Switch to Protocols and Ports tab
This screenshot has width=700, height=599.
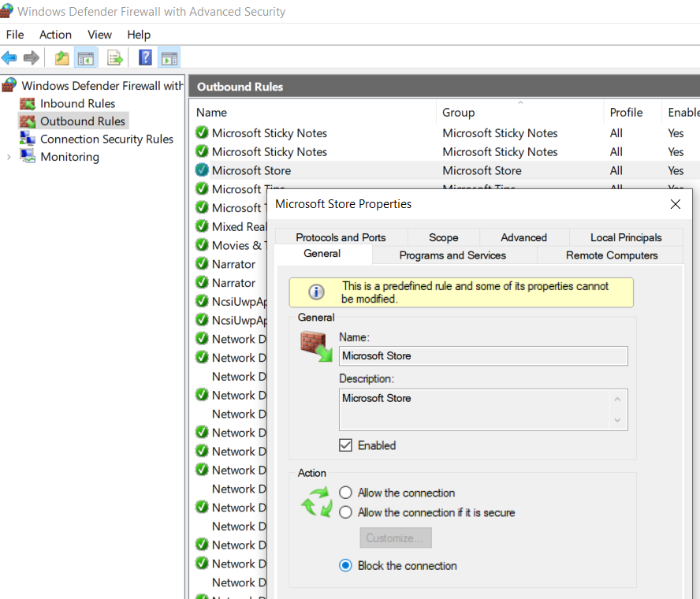pyautogui.click(x=341, y=237)
